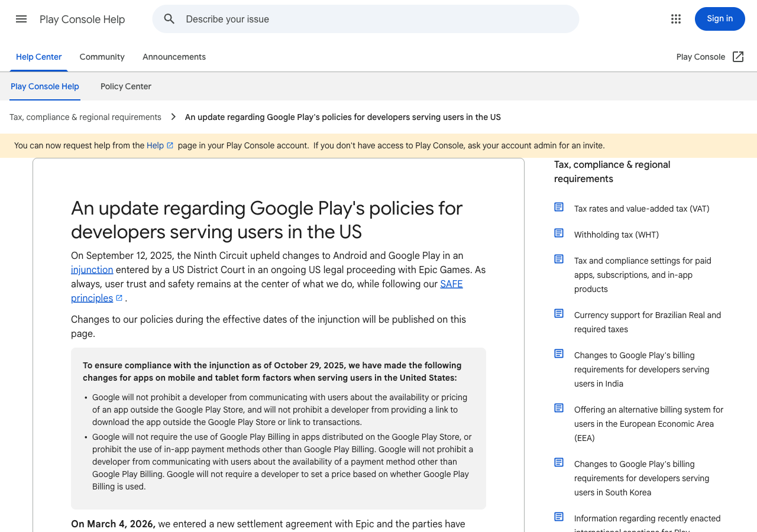Click the article icon for Brazilian Real currency
757x532 pixels.
tap(559, 313)
